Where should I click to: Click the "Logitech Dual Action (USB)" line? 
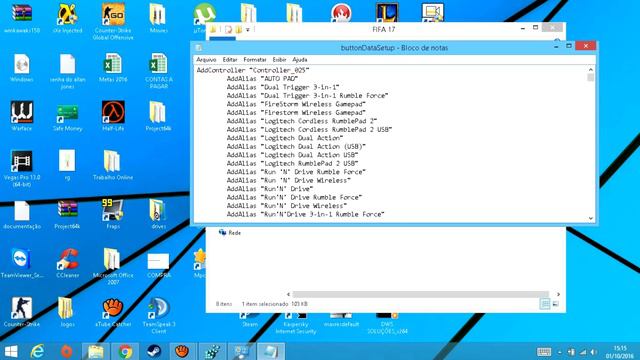[x=296, y=147]
